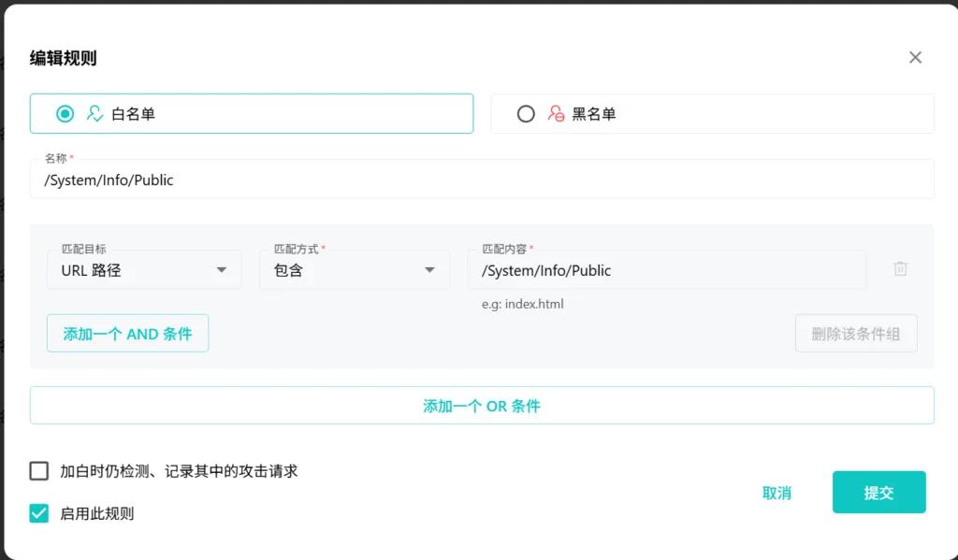The image size is (958, 560).
Task: Toggle the 加白时仍检测、记录其中的攻击请求 checkbox
Action: [39, 471]
